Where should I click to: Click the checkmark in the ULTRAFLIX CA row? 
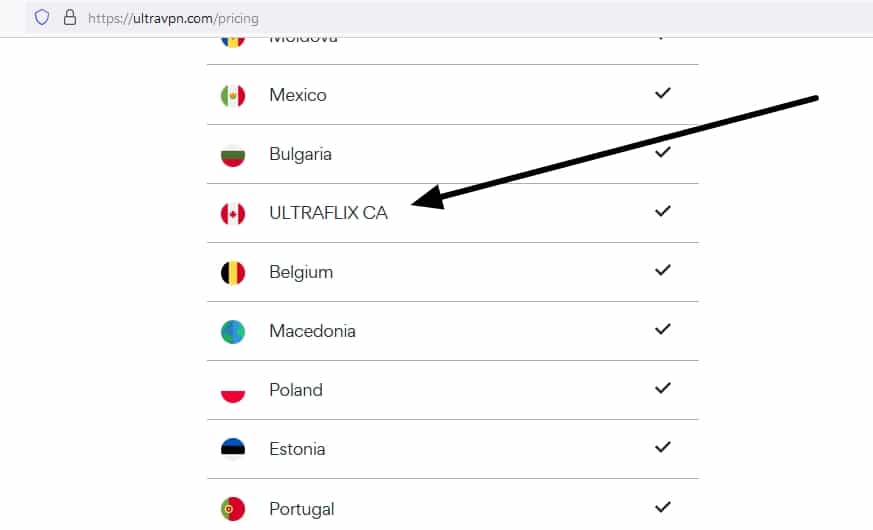[663, 211]
